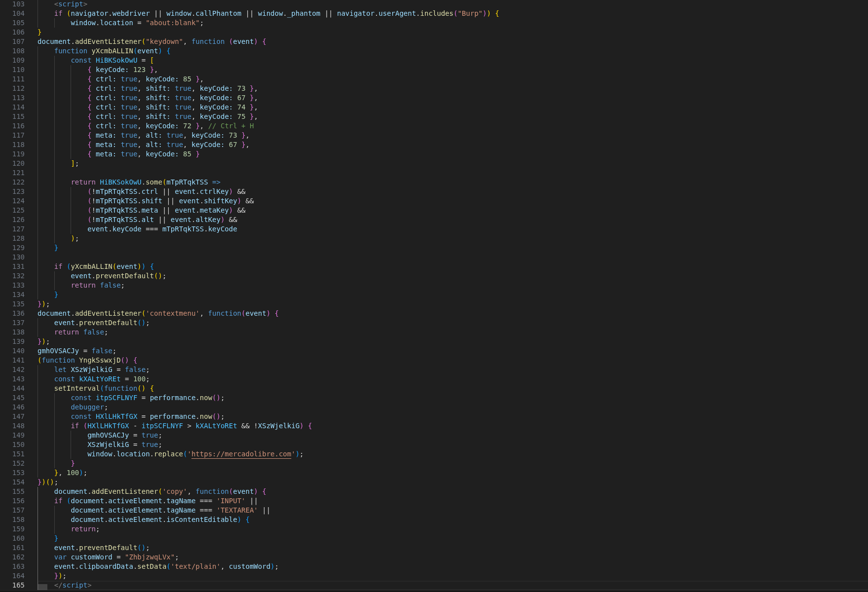
Task: Select line number 165 in the gutter
Action: pyautogui.click(x=18, y=585)
